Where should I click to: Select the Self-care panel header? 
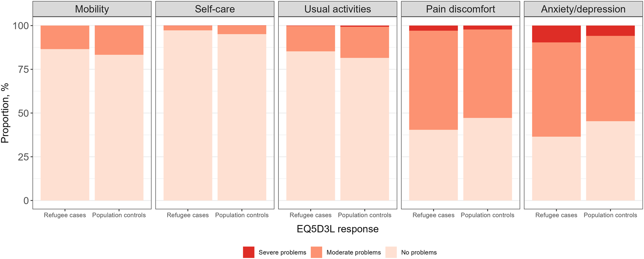click(x=215, y=9)
